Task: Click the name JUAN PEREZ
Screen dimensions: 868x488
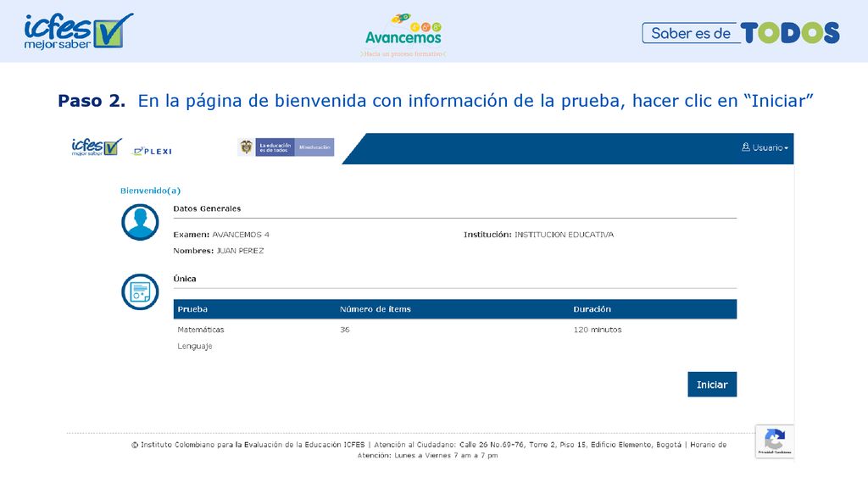Action: 240,251
